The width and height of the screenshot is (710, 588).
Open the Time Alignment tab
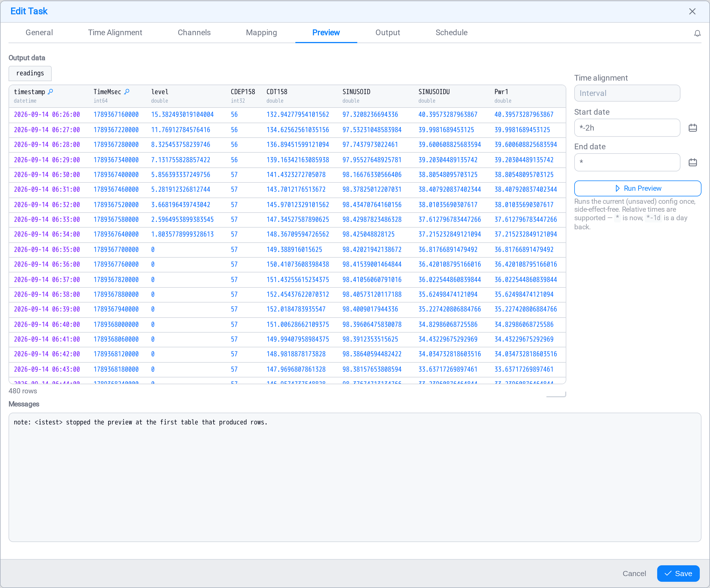coord(115,32)
